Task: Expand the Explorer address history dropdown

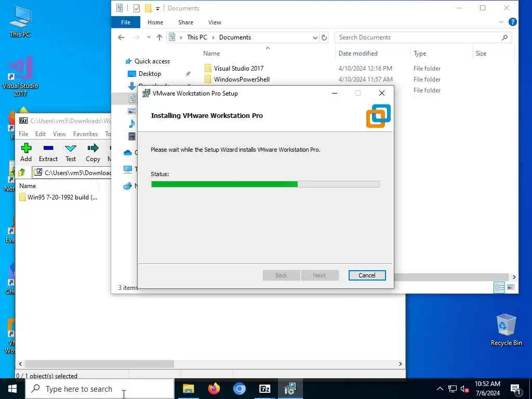Action: click(315, 37)
